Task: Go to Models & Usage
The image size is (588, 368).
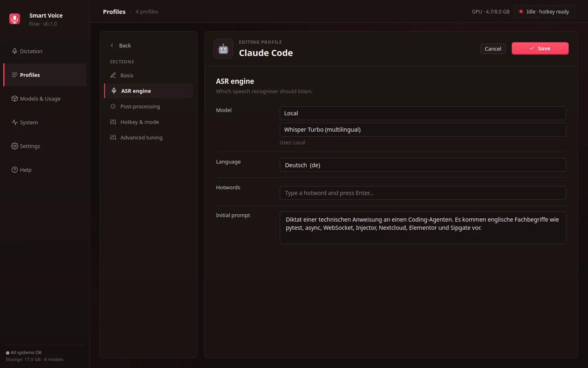Action: pyautogui.click(x=45, y=99)
